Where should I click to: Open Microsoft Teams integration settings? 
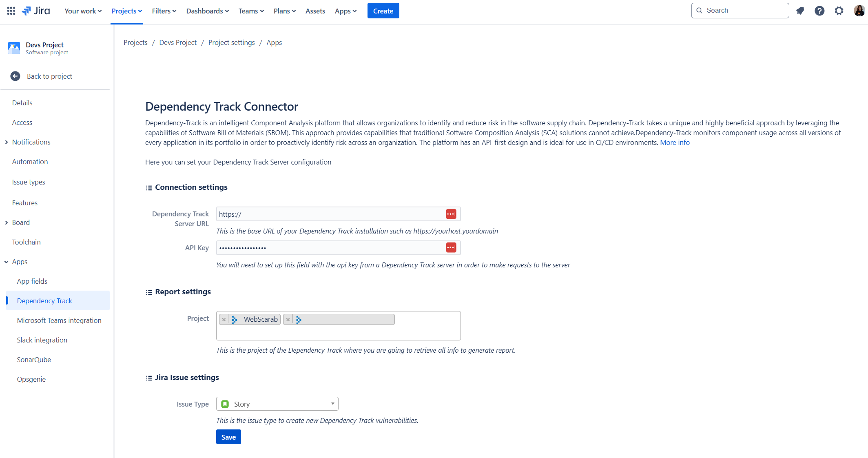pos(59,320)
